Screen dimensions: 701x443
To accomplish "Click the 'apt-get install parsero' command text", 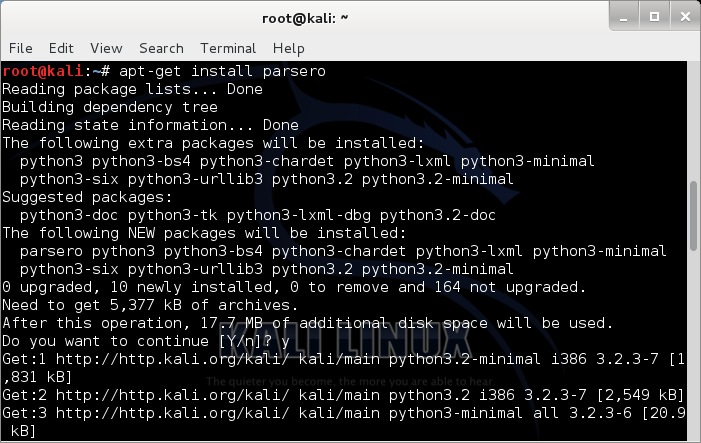I will click(221, 71).
